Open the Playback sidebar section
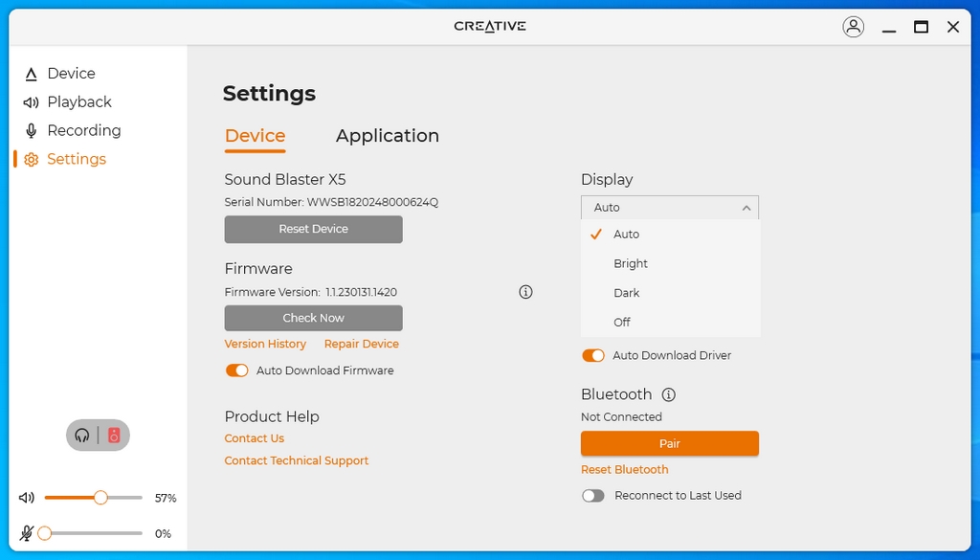This screenshot has height=560, width=980. tap(68, 101)
